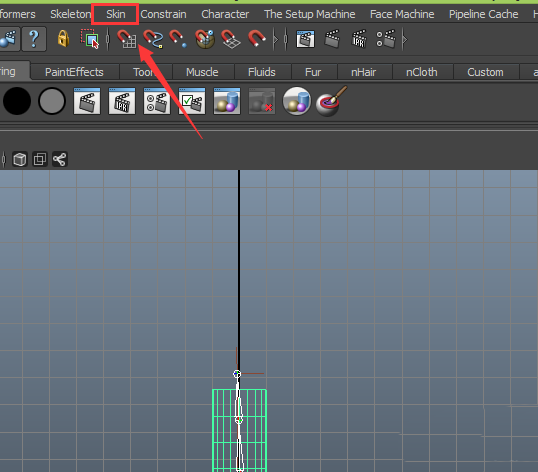Select the nCloth shelf tab

pos(422,72)
